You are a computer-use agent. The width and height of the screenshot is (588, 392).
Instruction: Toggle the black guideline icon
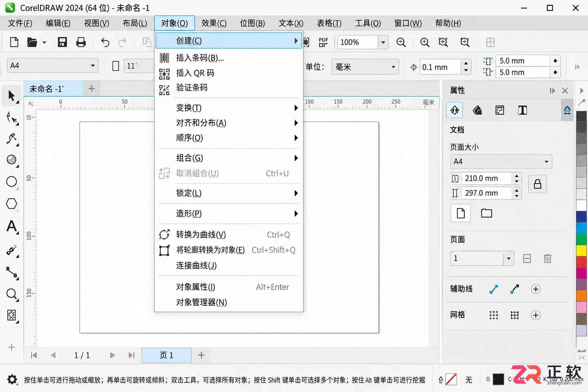click(x=514, y=289)
